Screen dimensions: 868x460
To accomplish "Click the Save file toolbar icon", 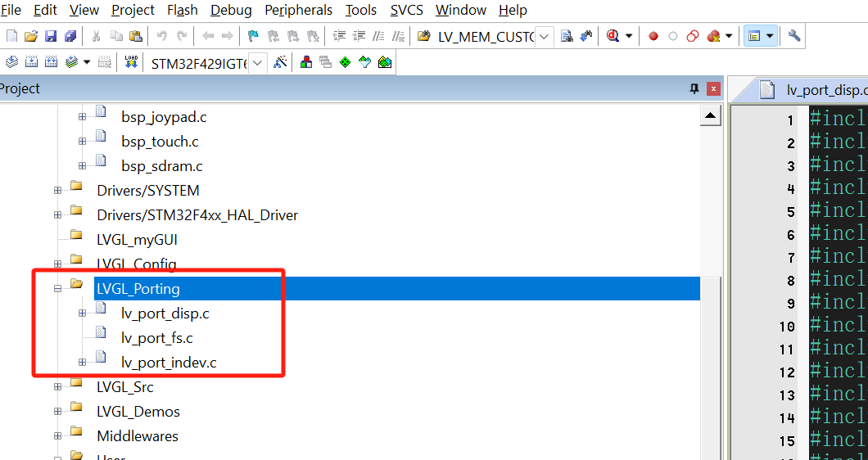I will point(51,36).
